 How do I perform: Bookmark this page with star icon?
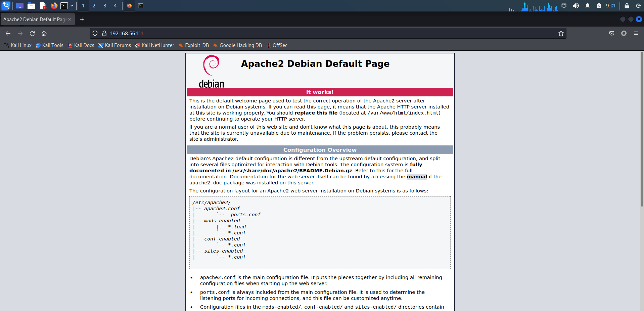pos(561,33)
